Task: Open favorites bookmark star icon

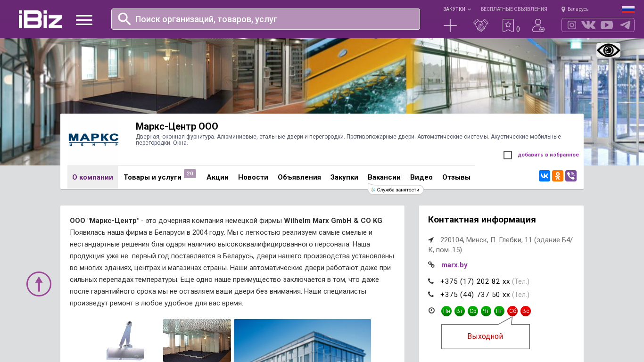Action: point(508,25)
